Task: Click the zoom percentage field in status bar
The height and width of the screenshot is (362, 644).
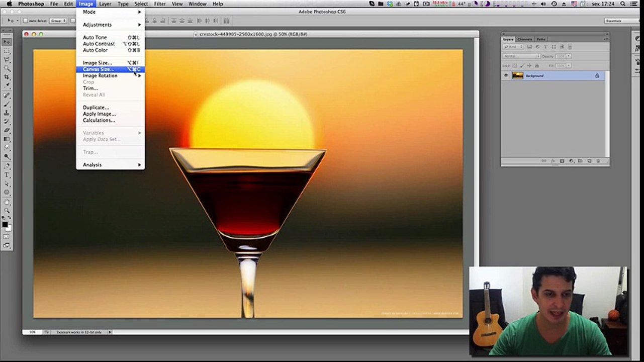Action: 32,332
